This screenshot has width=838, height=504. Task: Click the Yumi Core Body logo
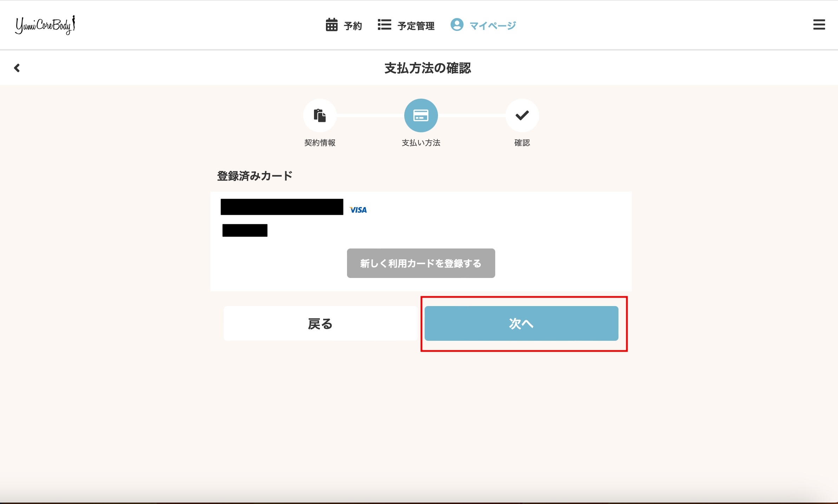(45, 25)
